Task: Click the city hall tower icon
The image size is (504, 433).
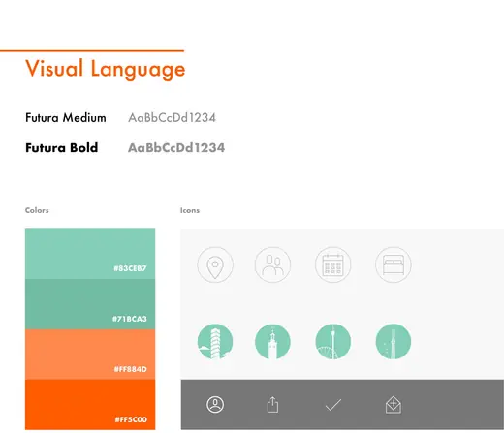Action: click(x=272, y=341)
